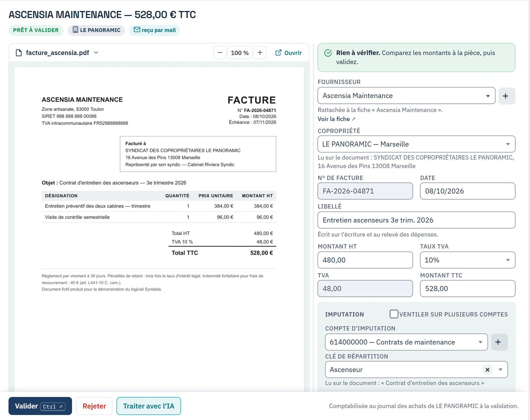Click the TVA field 48,00

365,289
